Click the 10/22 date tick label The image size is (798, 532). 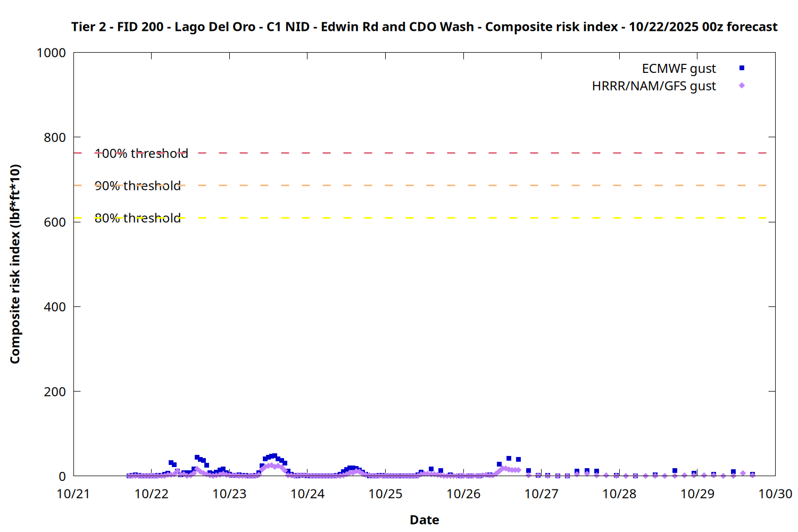click(152, 494)
